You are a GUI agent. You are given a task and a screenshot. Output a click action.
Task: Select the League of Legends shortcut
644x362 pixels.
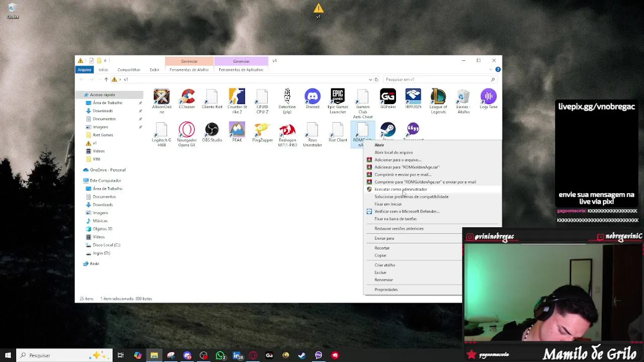pyautogui.click(x=438, y=101)
